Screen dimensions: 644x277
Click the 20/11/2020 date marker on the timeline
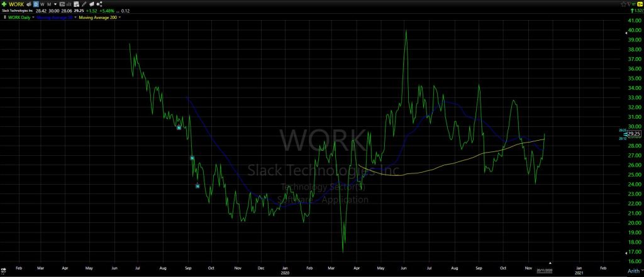(544, 269)
